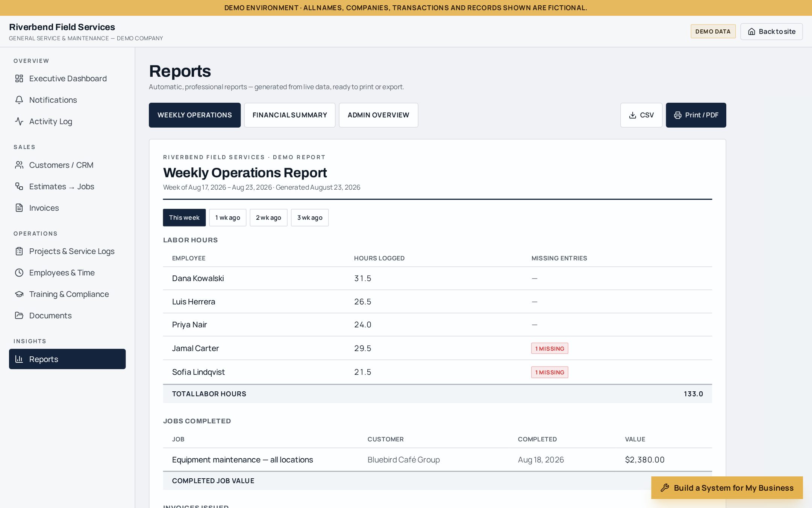Click the Documents folder icon
This screenshot has width=812, height=508.
coord(19,315)
